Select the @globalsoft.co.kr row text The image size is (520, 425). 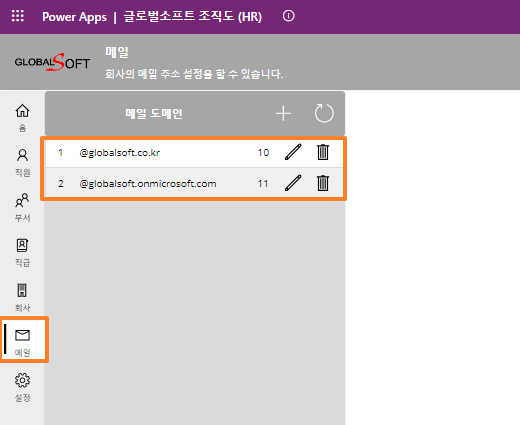pyautogui.click(x=120, y=153)
